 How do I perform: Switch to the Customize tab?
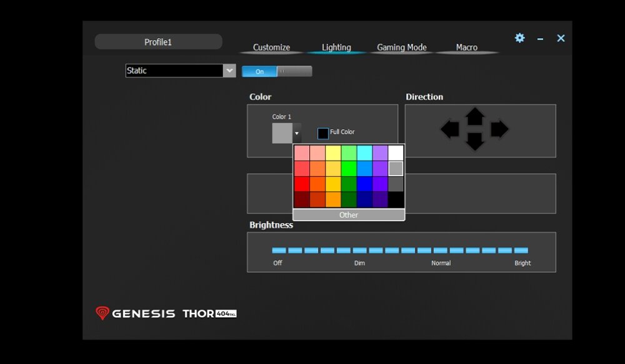pyautogui.click(x=271, y=47)
